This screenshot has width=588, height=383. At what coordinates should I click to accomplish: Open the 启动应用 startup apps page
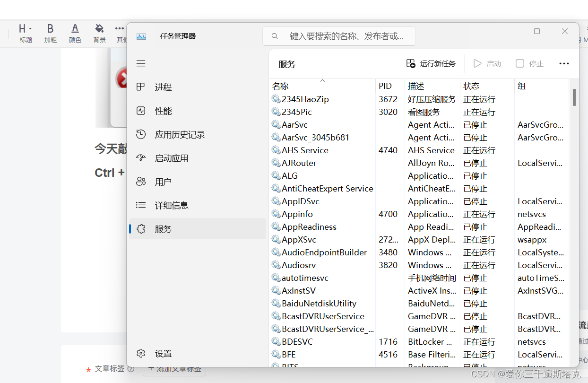[x=198, y=158]
